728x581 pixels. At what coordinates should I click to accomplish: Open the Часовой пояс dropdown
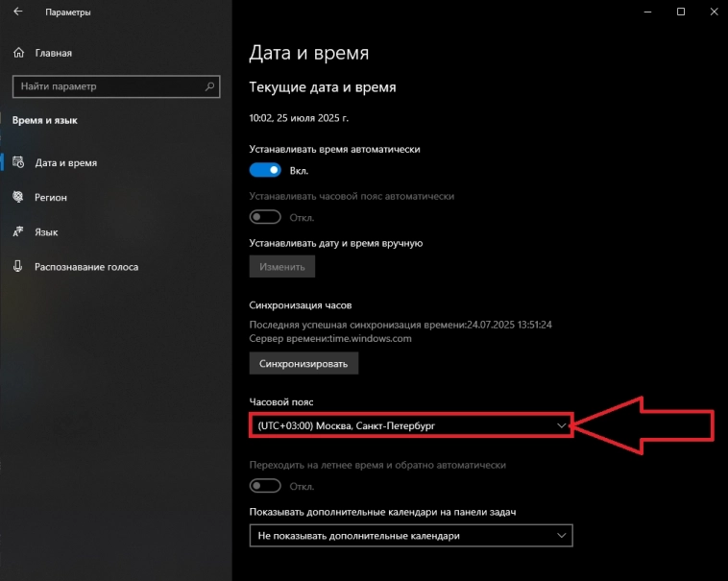411,425
